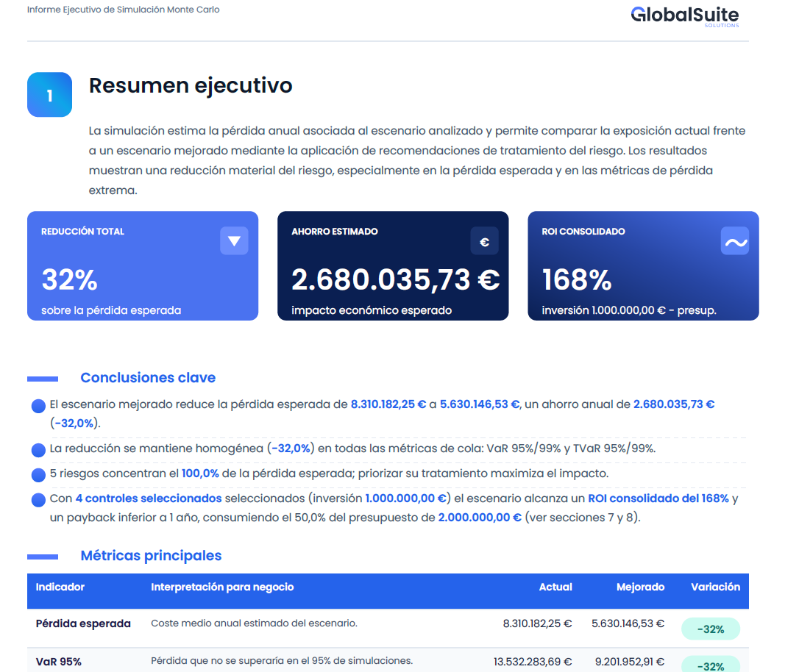
Task: Click the Conclusiones clave section heading
Action: [148, 378]
